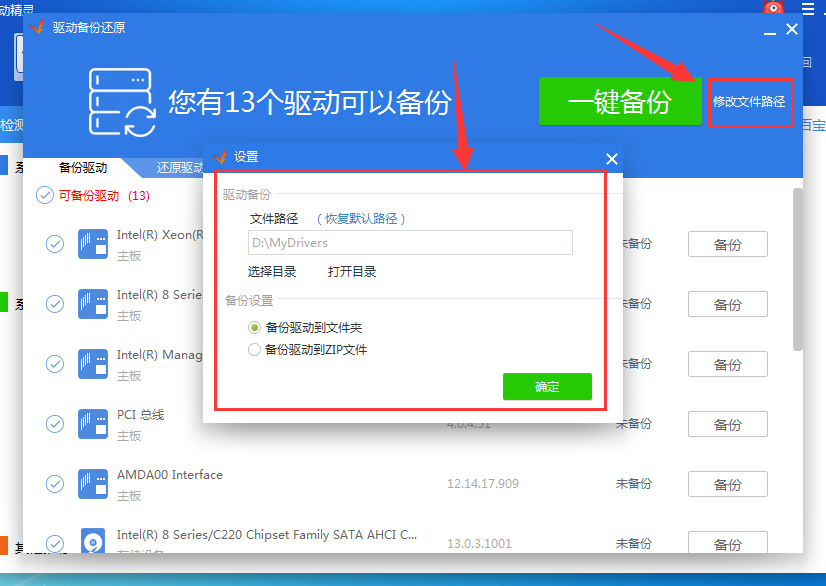Click the 一键备份 green button

click(620, 101)
